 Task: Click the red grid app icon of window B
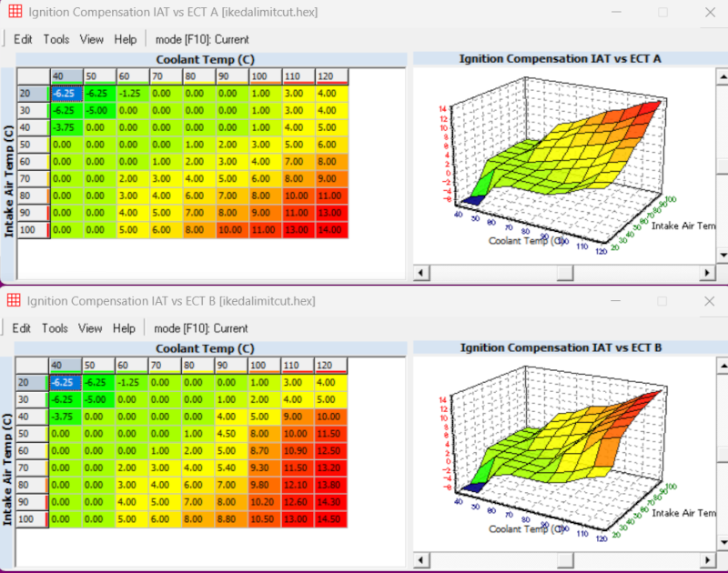pos(14,301)
